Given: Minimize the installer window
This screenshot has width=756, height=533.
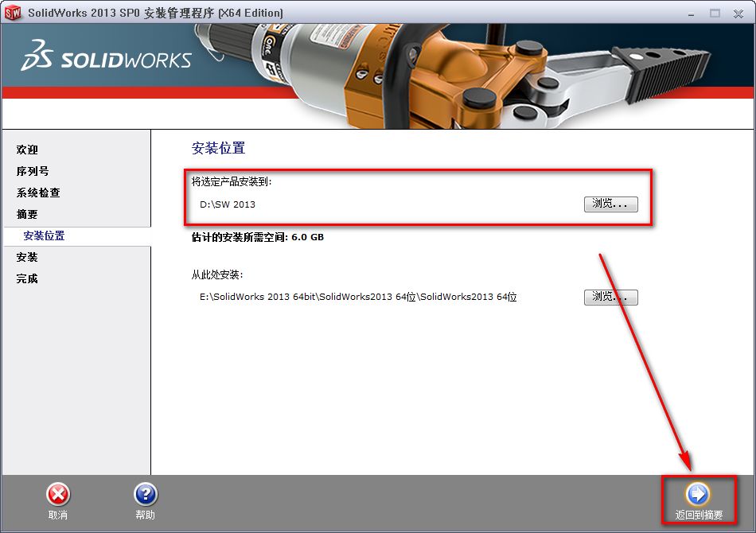Looking at the screenshot, I should click(689, 13).
